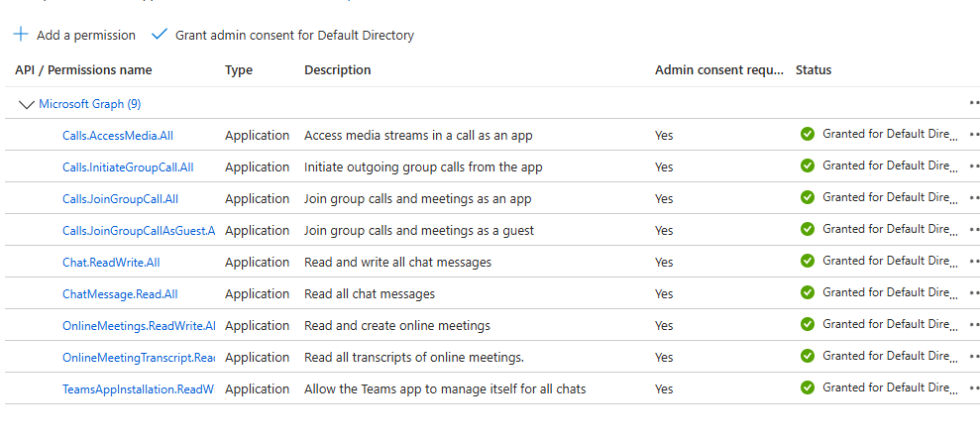The image size is (980, 442).
Task: Open more options for TeamsAppInstallation row
Action: pos(974,388)
